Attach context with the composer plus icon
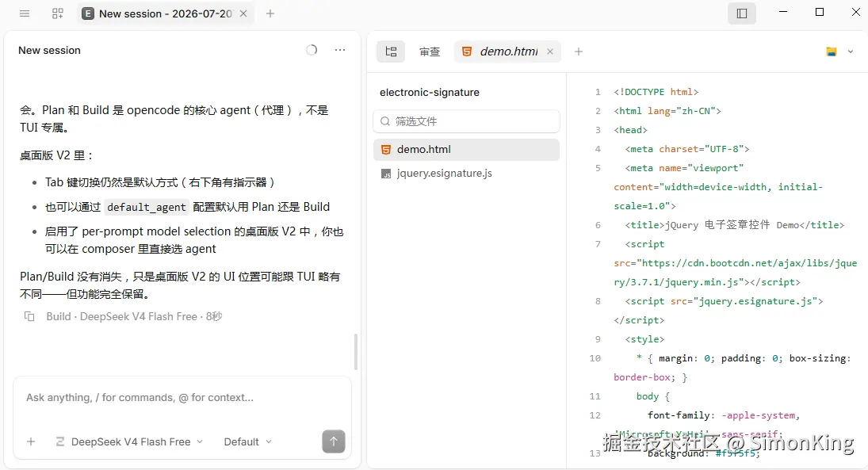This screenshot has height=470, width=868. click(31, 441)
